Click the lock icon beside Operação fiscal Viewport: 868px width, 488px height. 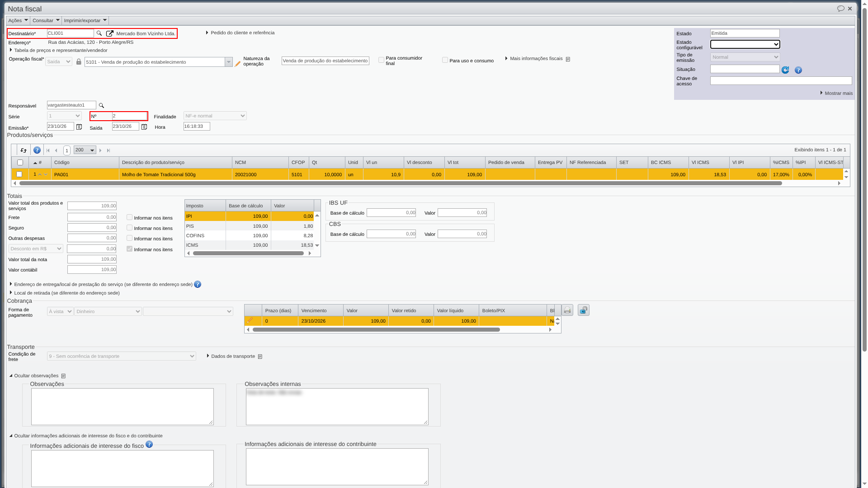click(79, 62)
